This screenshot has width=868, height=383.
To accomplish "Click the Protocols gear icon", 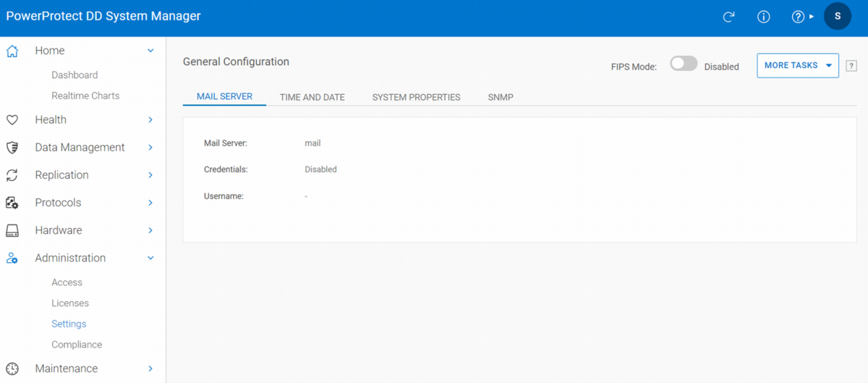I will pyautogui.click(x=12, y=203).
